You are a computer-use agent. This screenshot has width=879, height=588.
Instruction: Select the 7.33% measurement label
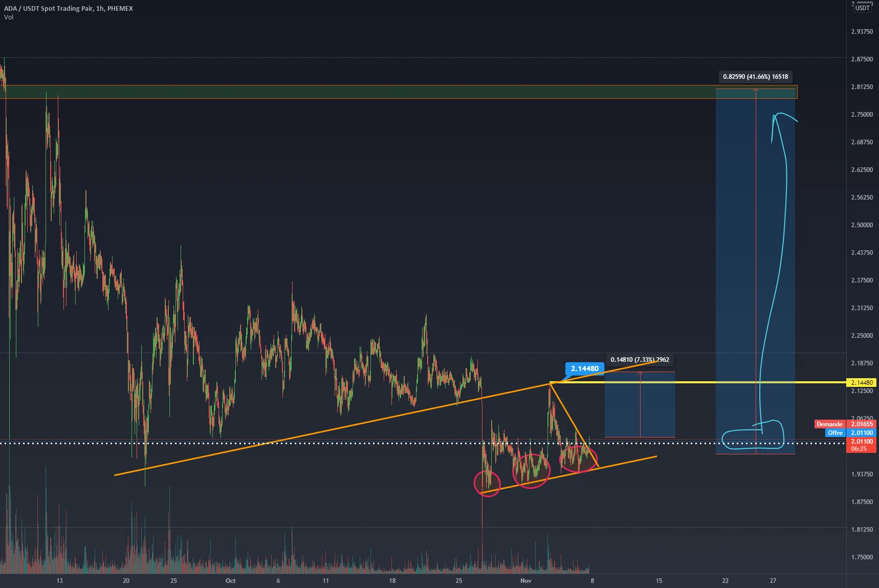640,360
